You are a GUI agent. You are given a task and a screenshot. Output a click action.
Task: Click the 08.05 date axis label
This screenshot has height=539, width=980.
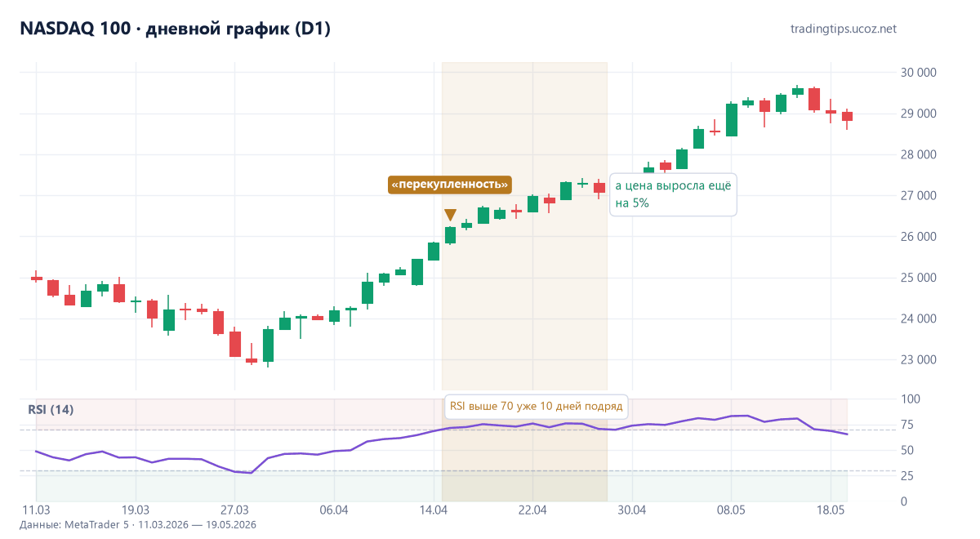[x=731, y=510]
